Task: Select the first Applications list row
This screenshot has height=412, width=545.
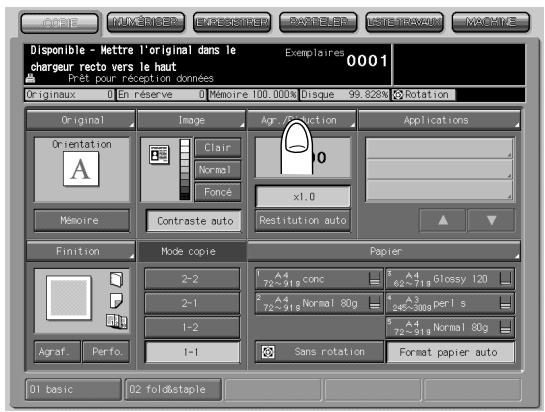Action: pyautogui.click(x=439, y=149)
